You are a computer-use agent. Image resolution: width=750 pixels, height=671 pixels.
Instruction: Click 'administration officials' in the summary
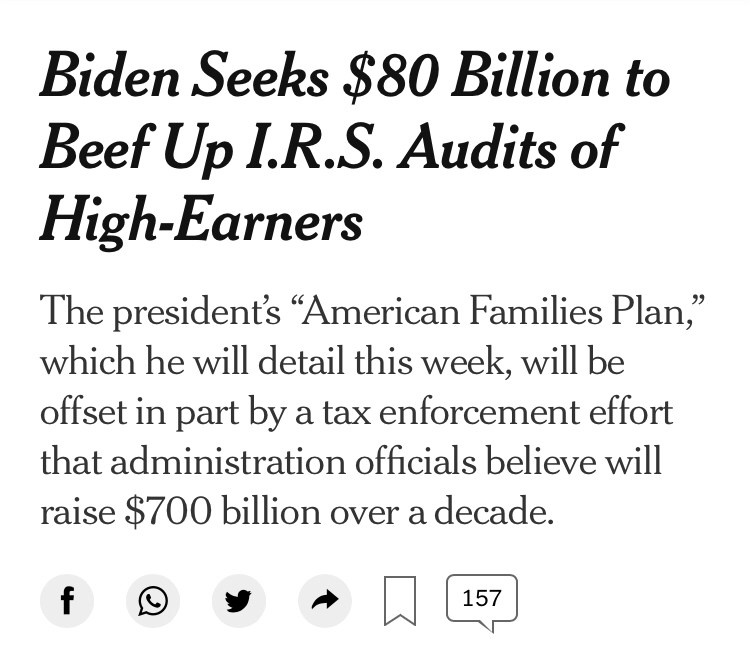293,462
